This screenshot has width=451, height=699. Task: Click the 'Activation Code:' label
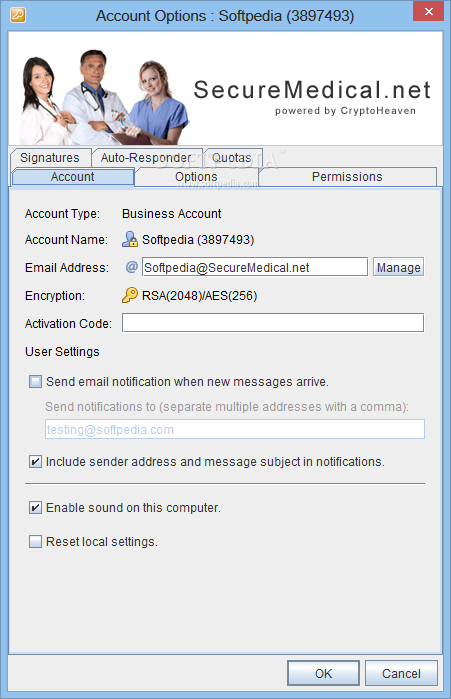point(68,324)
